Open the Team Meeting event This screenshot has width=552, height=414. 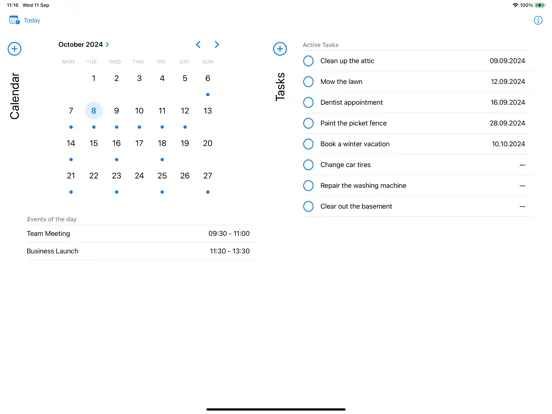point(141,233)
